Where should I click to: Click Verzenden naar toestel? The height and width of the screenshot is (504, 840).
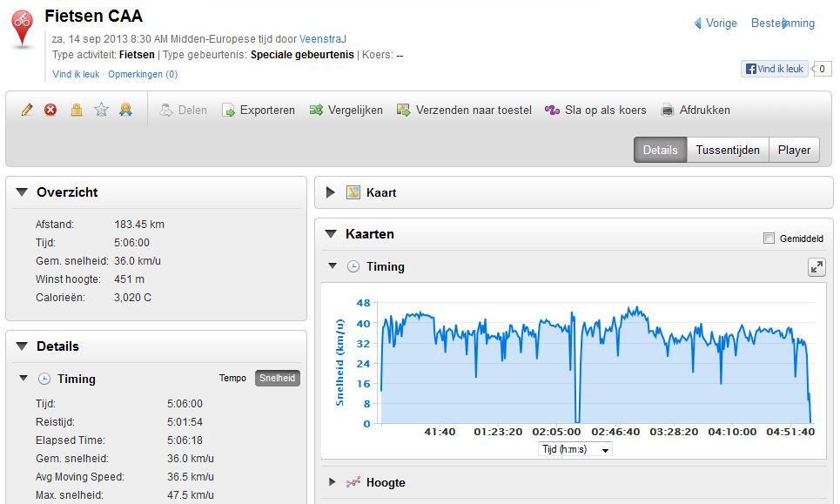click(x=464, y=110)
